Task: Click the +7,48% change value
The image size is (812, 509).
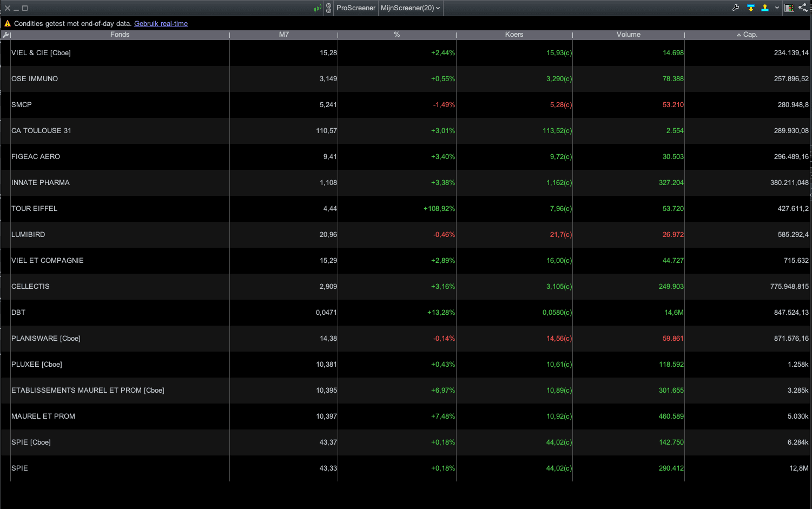Action: click(x=443, y=417)
